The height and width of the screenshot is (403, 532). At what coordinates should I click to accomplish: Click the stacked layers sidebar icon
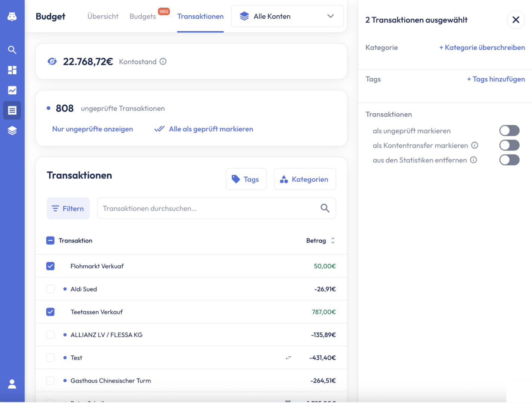coord(12,131)
